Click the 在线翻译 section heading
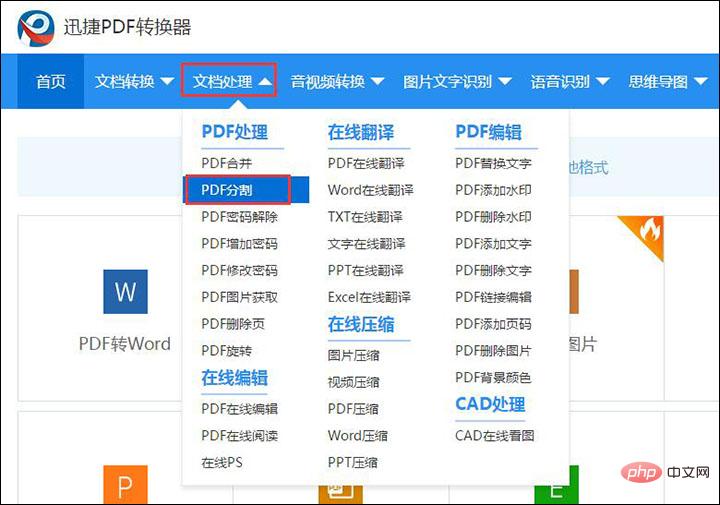The image size is (720, 505). (x=361, y=132)
